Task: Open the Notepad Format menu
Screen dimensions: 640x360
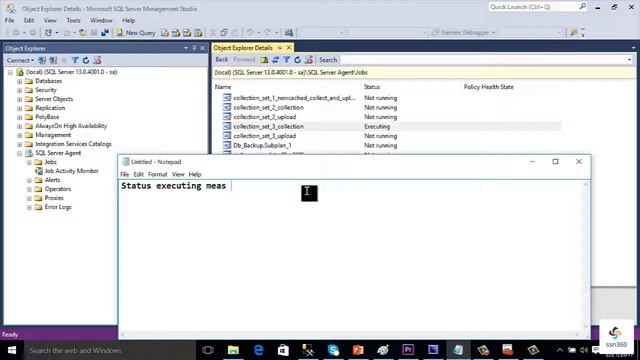Action: [158, 174]
